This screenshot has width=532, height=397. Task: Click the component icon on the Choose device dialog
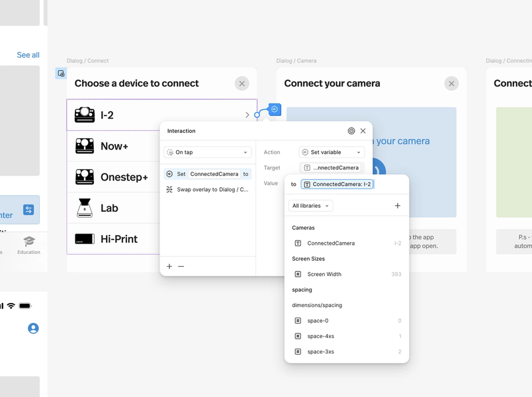[x=60, y=73]
